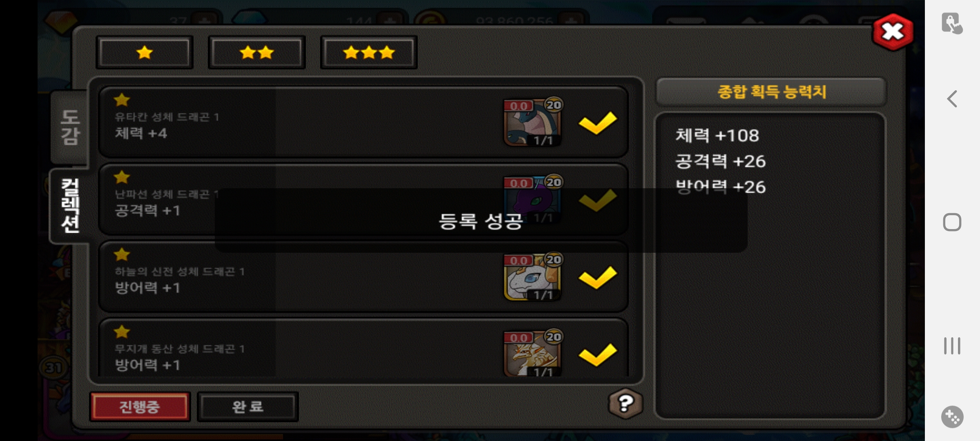Tap the game controller icon in sidebar
Viewport: 980px width, 441px height.
[x=952, y=417]
